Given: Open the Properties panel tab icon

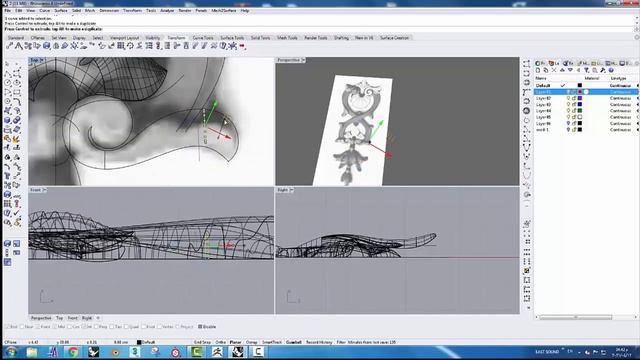Looking at the screenshot, I should [x=539, y=63].
